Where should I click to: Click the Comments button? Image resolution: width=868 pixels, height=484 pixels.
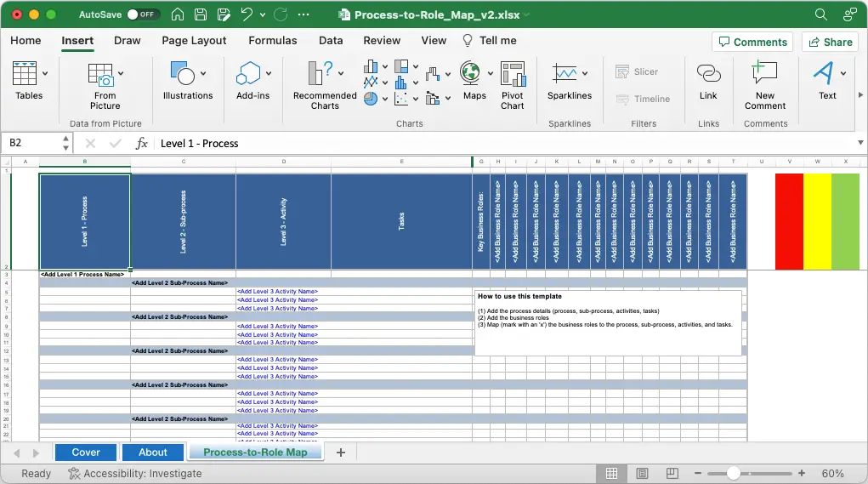[x=752, y=42]
